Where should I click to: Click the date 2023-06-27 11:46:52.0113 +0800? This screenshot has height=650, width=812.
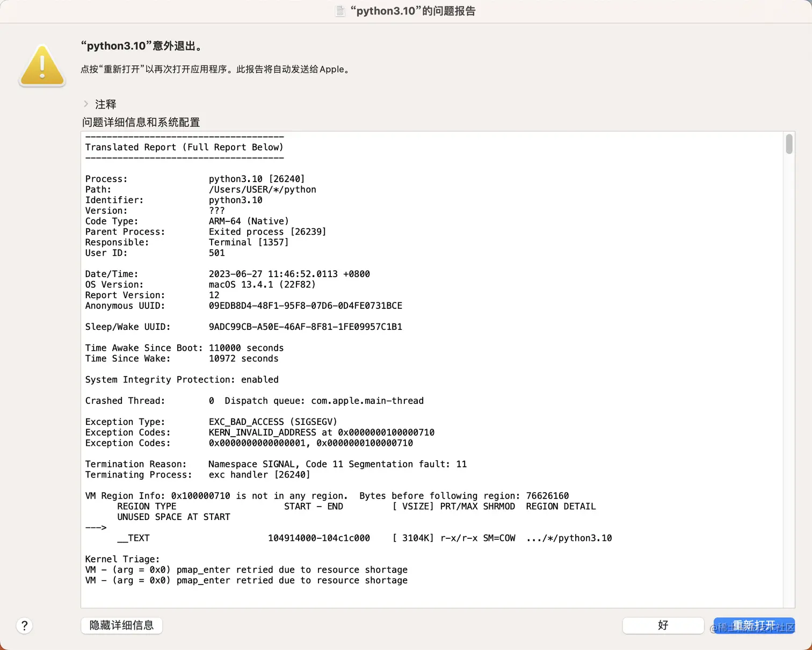pos(289,274)
